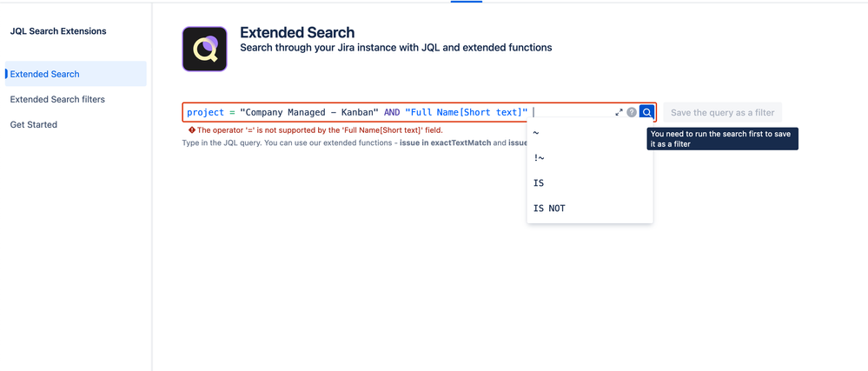
Task: Choose the ~ operator suggestion
Action: [590, 133]
